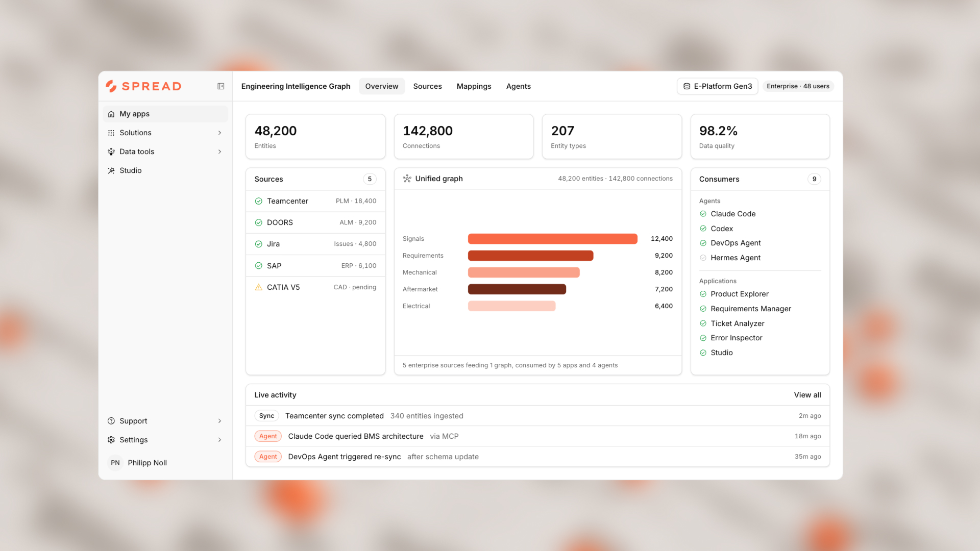The height and width of the screenshot is (551, 980).
Task: Expand the Solutions chevron
Action: coord(220,133)
